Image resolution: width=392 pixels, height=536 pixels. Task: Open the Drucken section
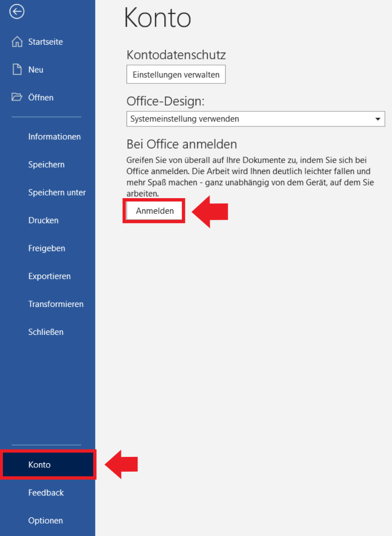point(43,220)
